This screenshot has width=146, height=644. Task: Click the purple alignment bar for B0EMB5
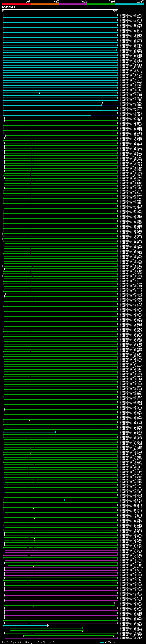61,552
